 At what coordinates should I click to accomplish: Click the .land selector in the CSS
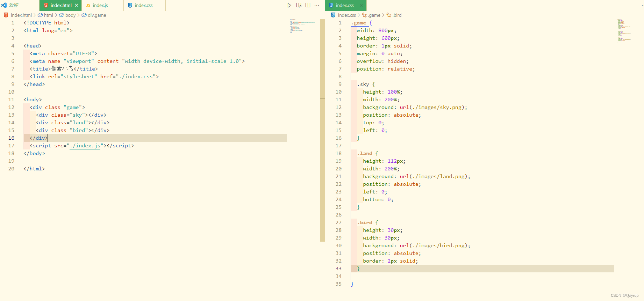coord(365,153)
